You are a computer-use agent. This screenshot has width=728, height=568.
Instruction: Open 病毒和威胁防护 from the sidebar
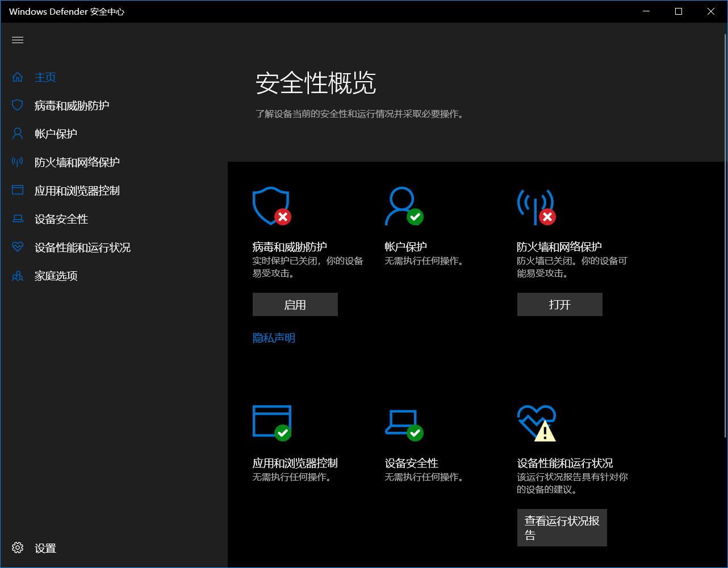coord(72,106)
